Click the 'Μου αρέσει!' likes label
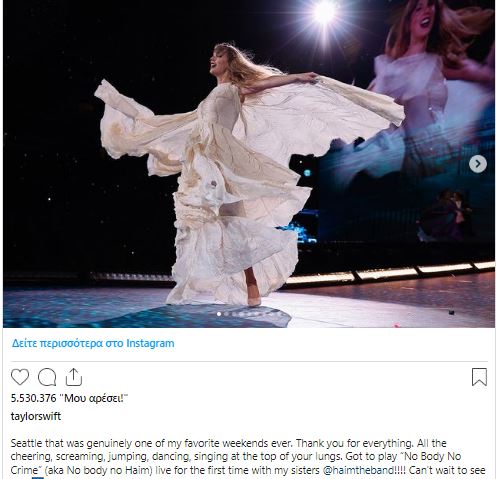Viewport: 496px width, 479px height. [x=94, y=398]
